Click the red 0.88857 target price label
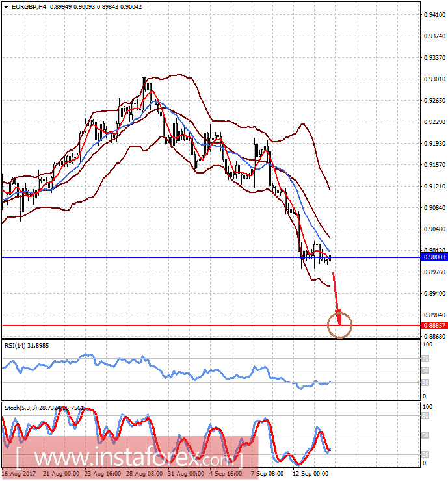The height and width of the screenshot is (481, 448). click(x=434, y=325)
